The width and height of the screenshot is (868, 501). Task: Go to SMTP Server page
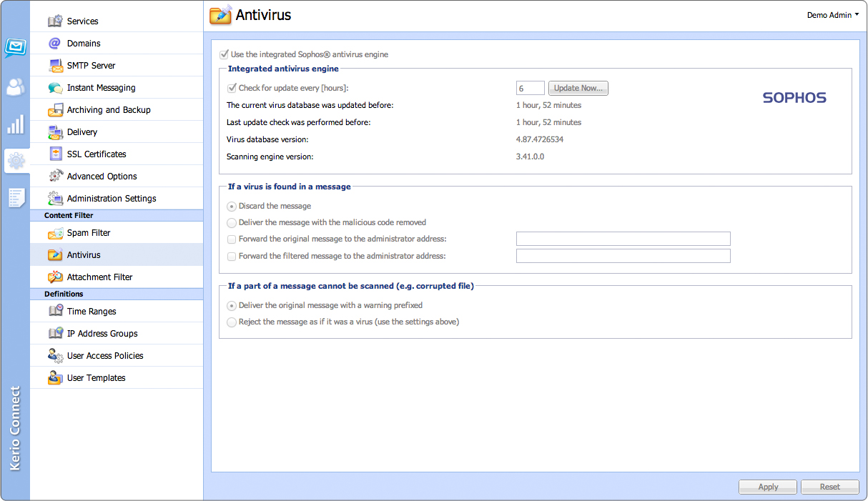coord(117,66)
